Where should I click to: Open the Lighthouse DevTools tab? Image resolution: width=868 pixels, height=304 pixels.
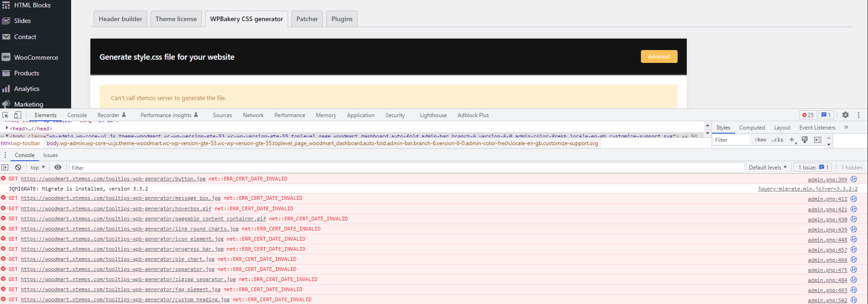pos(433,115)
